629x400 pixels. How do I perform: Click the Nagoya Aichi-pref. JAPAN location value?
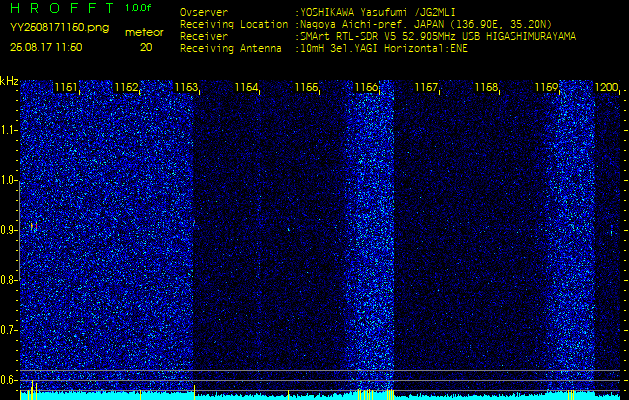423,24
